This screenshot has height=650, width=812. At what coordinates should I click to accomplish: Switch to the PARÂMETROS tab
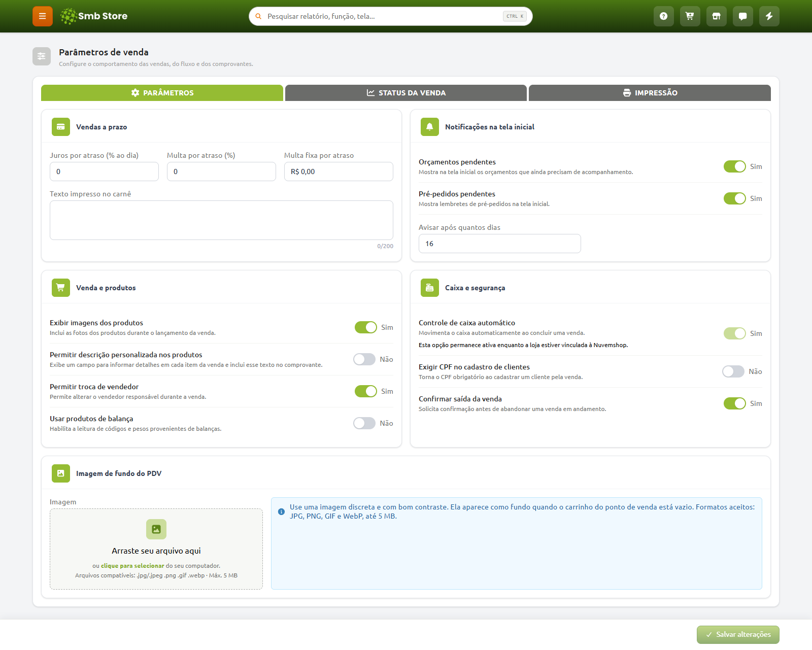tap(162, 93)
